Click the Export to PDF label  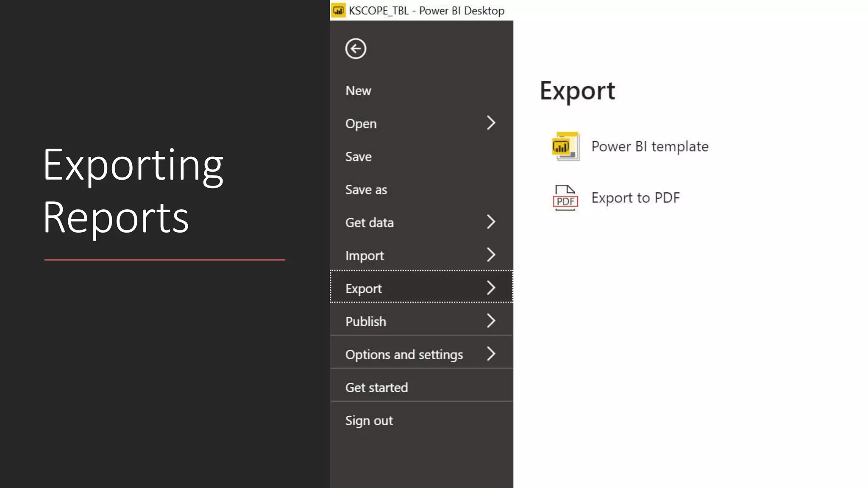point(635,198)
